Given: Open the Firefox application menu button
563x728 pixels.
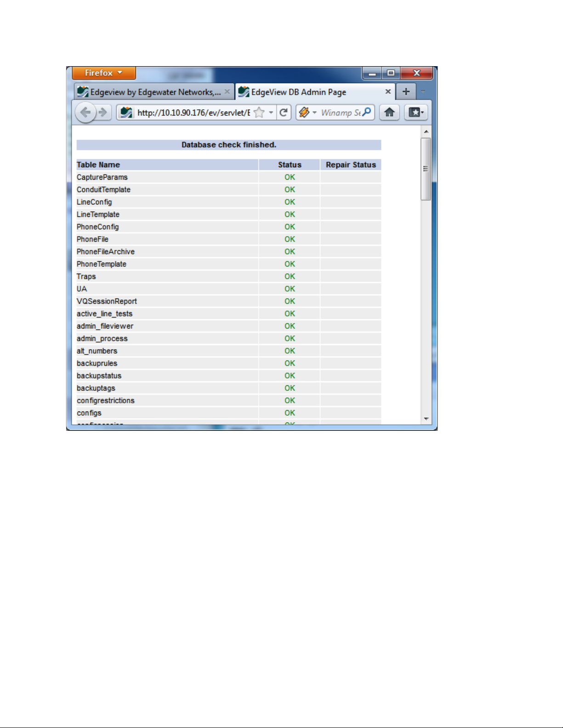Looking at the screenshot, I should pos(104,73).
